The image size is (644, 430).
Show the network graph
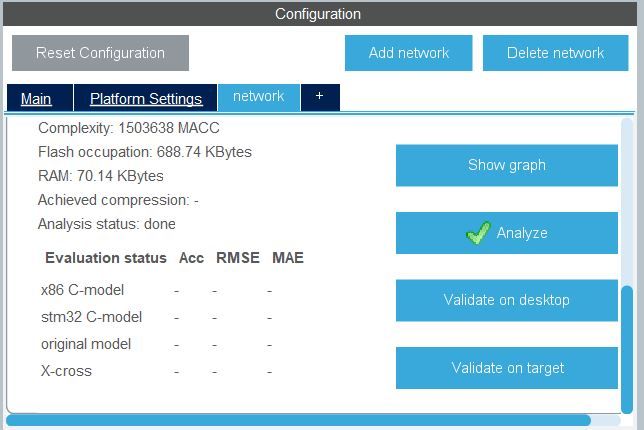[507, 165]
